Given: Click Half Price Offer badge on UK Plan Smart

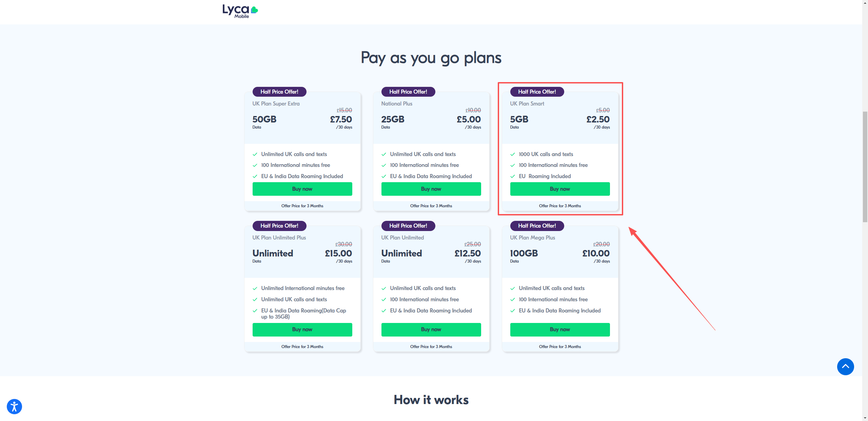Looking at the screenshot, I should point(537,92).
